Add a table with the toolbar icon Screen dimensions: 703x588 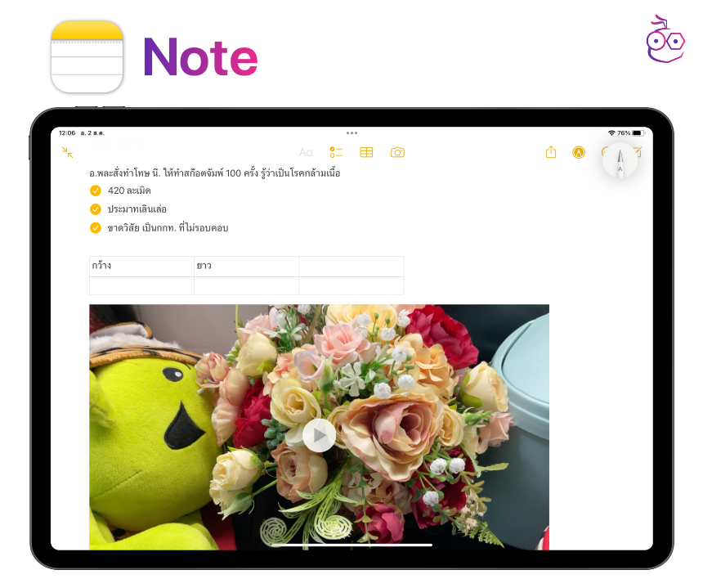pyautogui.click(x=366, y=152)
